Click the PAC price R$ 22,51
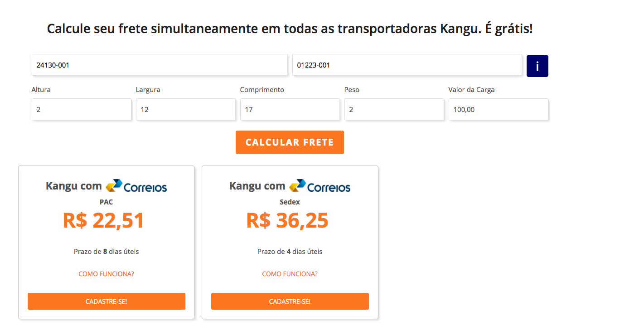This screenshot has height=331, width=644. (x=103, y=220)
